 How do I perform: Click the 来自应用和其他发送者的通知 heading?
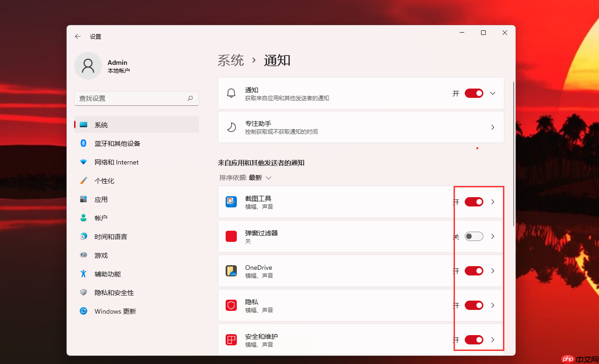pyautogui.click(x=261, y=163)
